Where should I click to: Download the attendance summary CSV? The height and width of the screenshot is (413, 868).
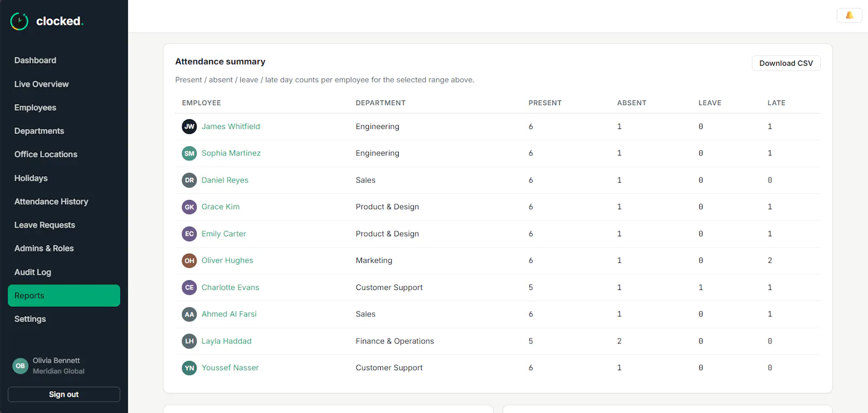[x=786, y=63]
